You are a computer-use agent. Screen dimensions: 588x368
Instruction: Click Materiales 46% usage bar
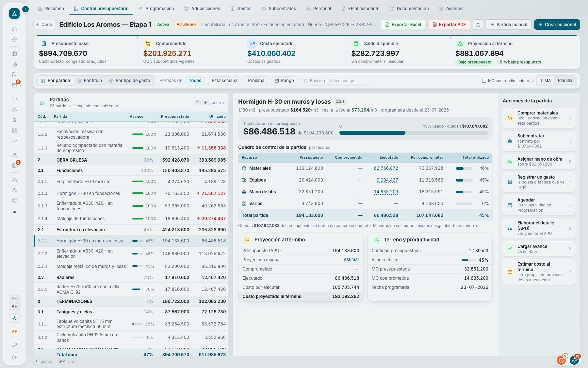click(x=464, y=168)
